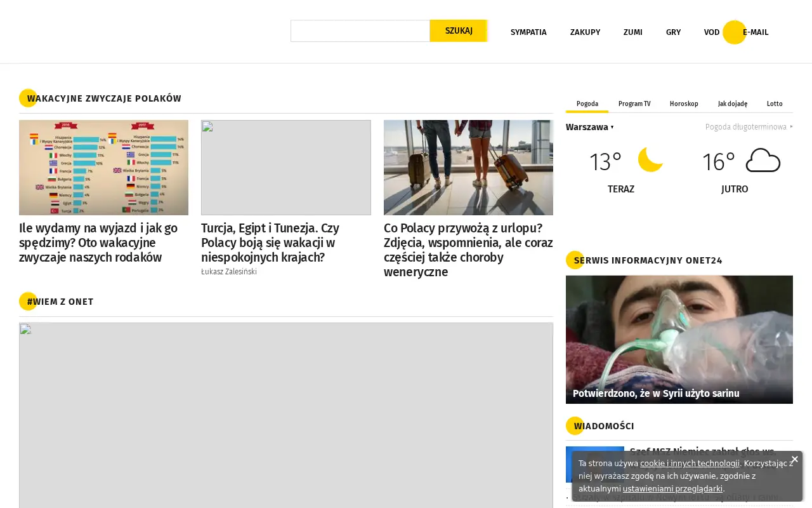Open the Turcja, Egipt article image placeholder

pos(286,168)
